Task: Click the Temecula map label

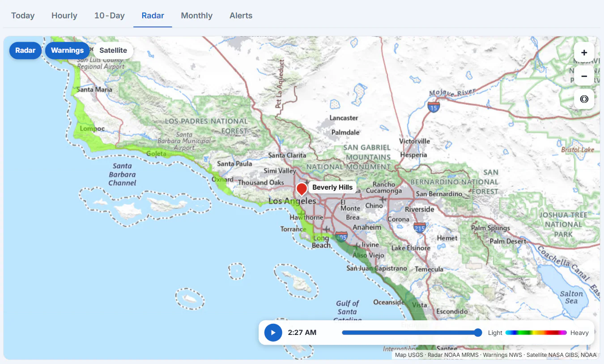Action: pos(429,269)
